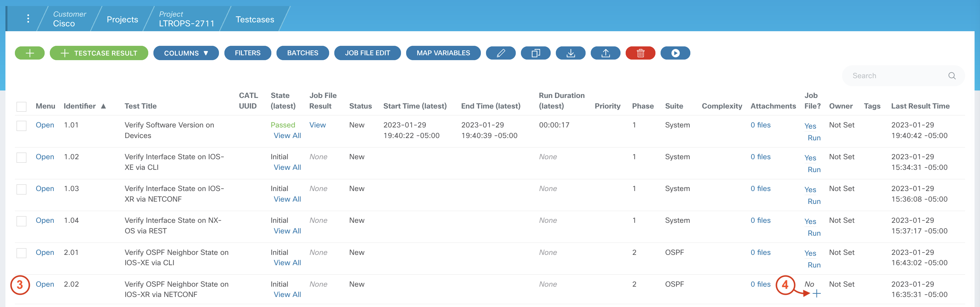This screenshot has width=980, height=307.
Task: Click View All states for testcase 1.01
Action: pyautogui.click(x=287, y=136)
